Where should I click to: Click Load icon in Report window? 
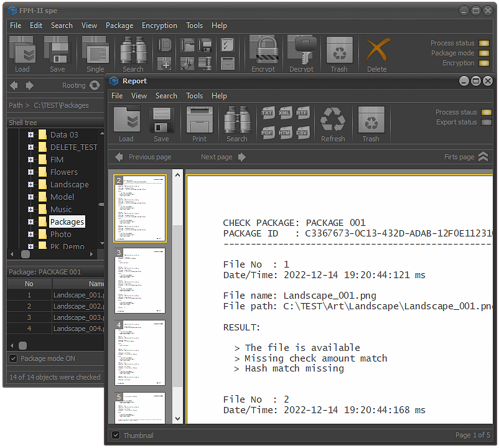[127, 119]
